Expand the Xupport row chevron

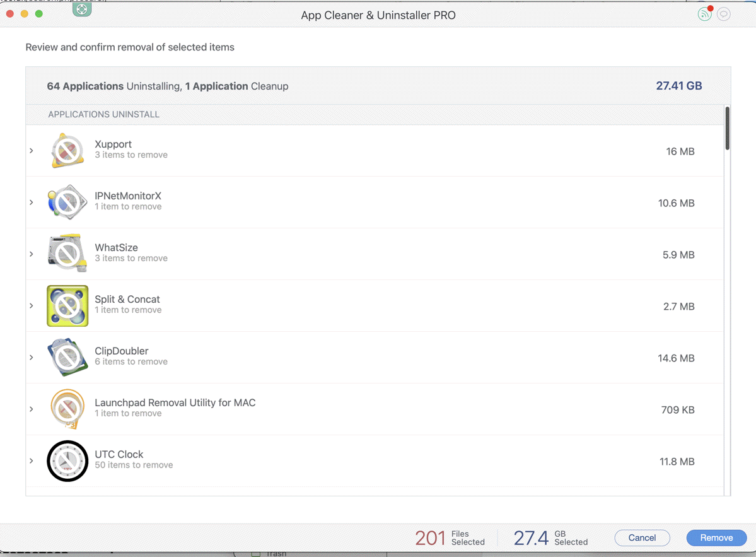[32, 151]
